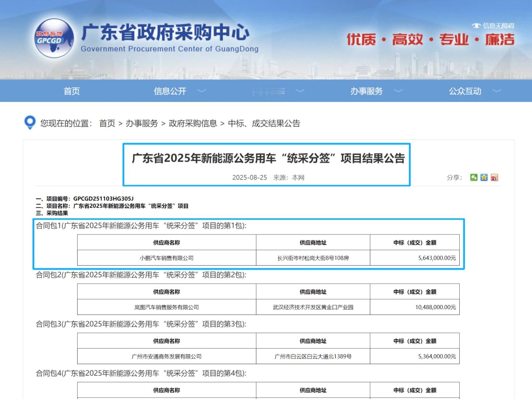The image size is (532, 399).
Task: Open the 信息公开 navigation menu item
Action: click(170, 91)
